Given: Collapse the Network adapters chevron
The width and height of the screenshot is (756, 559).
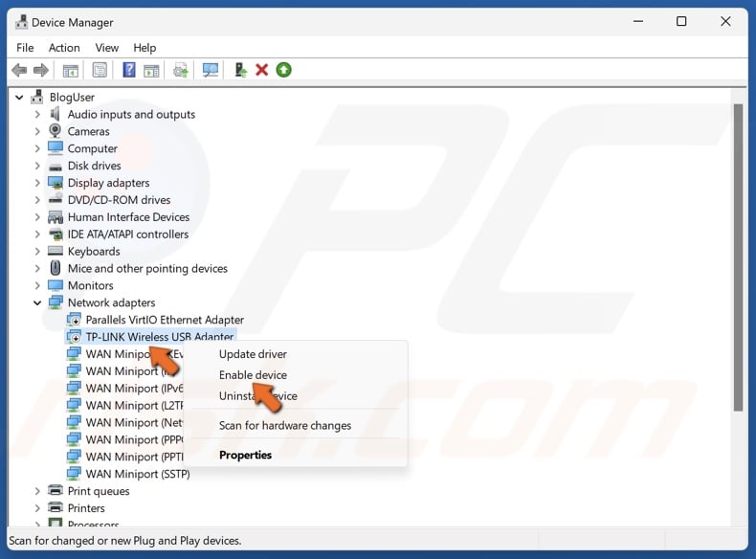Looking at the screenshot, I should pos(37,302).
